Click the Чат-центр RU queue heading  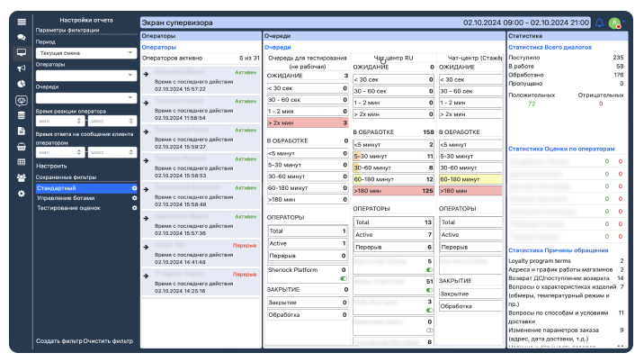tap(393, 58)
